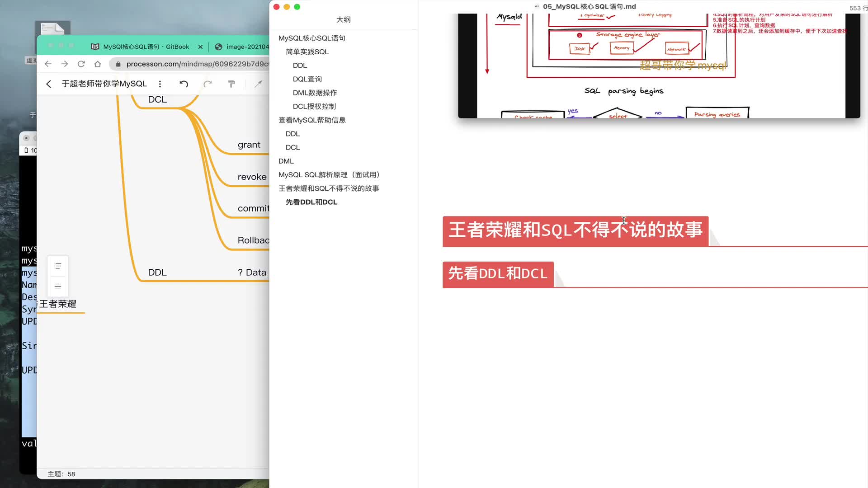This screenshot has height=488, width=868.
Task: Undo last mindmap edit
Action: [x=184, y=84]
